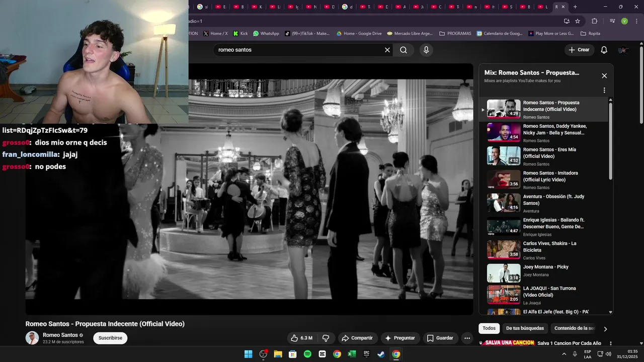The width and height of the screenshot is (644, 362).
Task: Open the Play More or Less bookmark
Action: pos(551,34)
